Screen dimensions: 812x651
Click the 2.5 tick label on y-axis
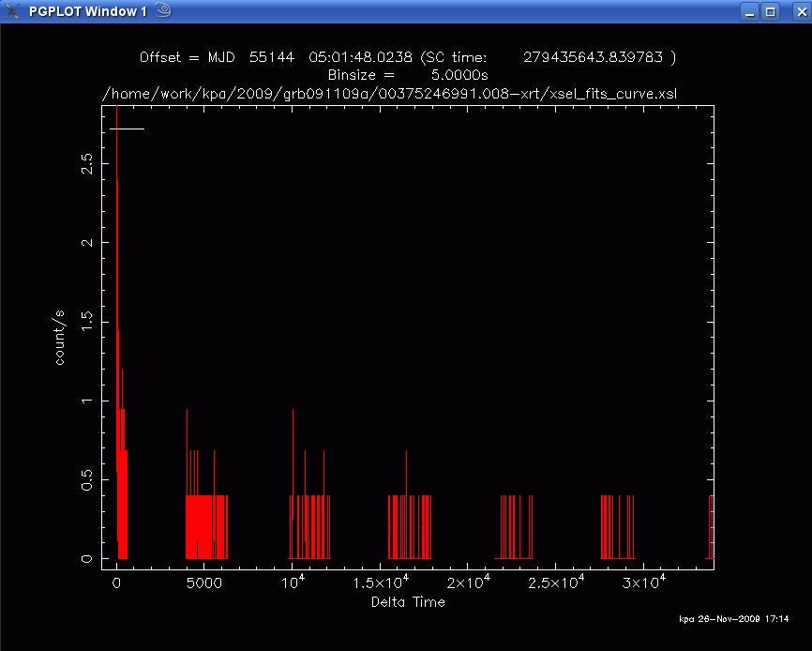pyautogui.click(x=86, y=163)
